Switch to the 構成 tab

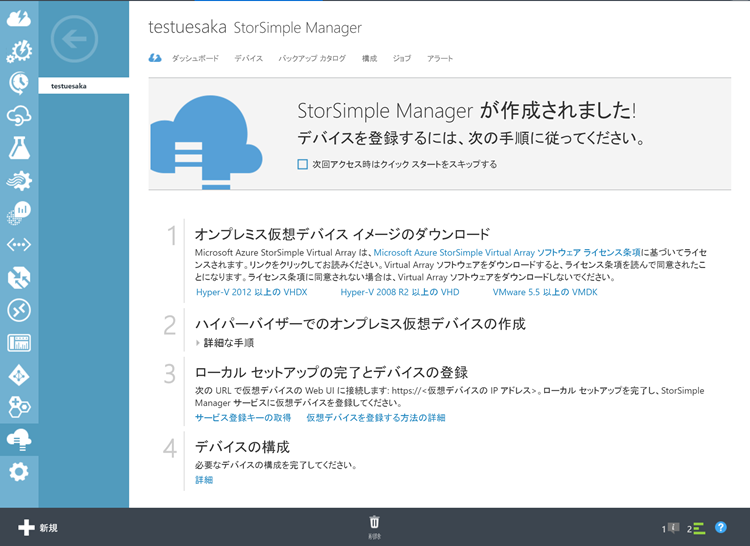(x=369, y=58)
